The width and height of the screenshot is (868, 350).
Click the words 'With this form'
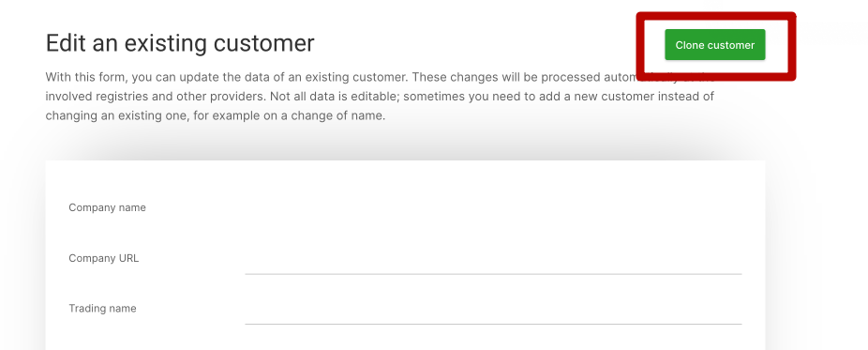point(84,77)
